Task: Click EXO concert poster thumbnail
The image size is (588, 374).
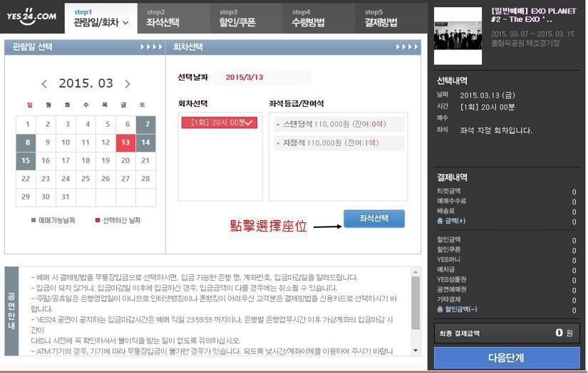Action: pos(458,36)
